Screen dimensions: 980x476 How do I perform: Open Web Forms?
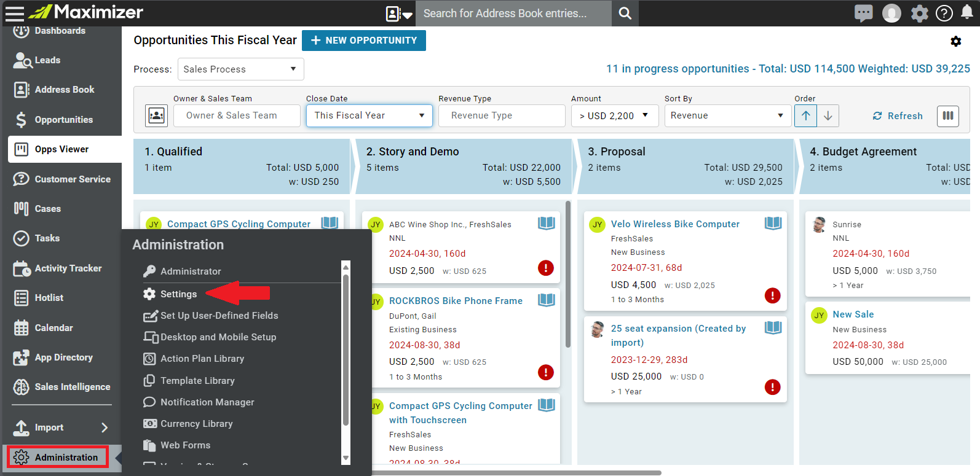185,445
